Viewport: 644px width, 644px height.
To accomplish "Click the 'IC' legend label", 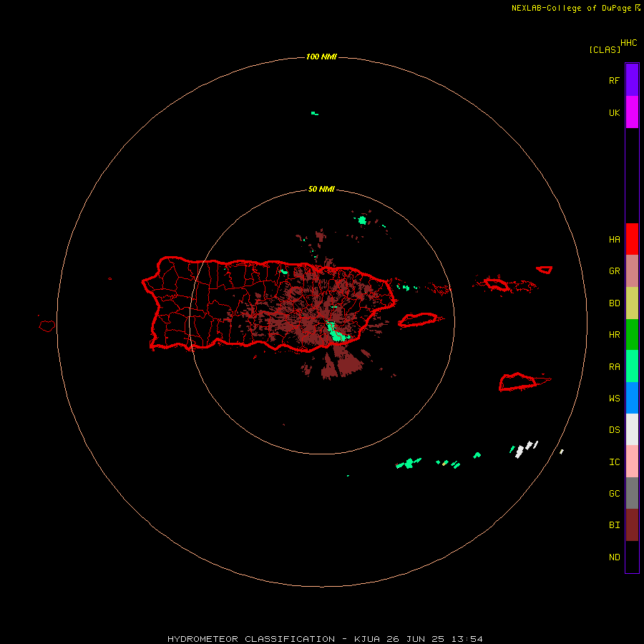I will [x=614, y=462].
